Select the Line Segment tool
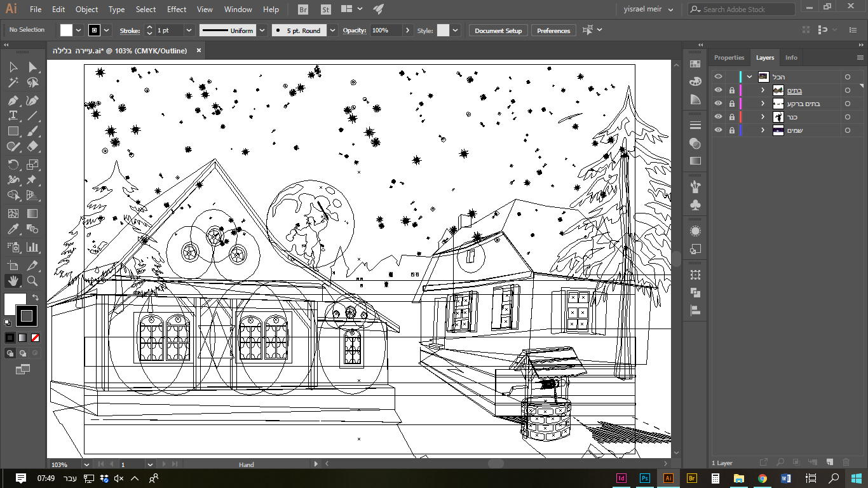 [x=32, y=116]
